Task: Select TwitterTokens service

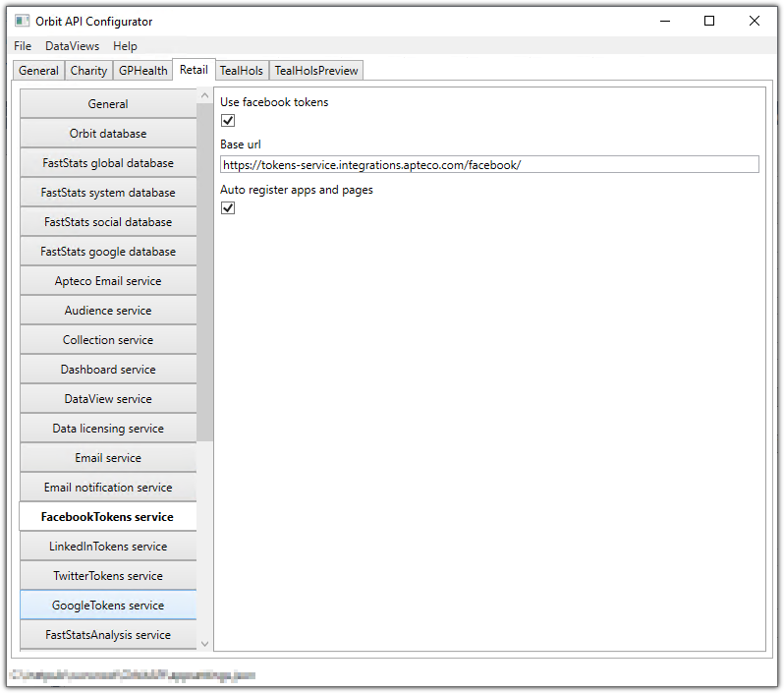Action: (108, 576)
